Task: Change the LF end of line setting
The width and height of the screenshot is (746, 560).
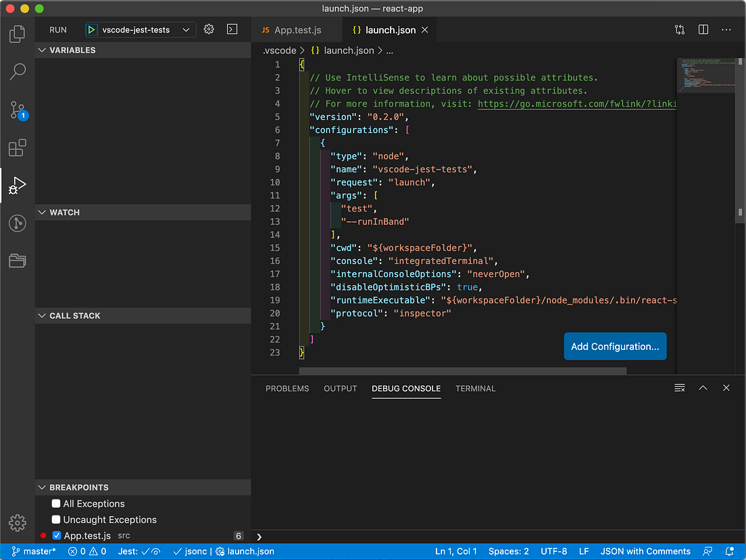Action: coord(584,551)
